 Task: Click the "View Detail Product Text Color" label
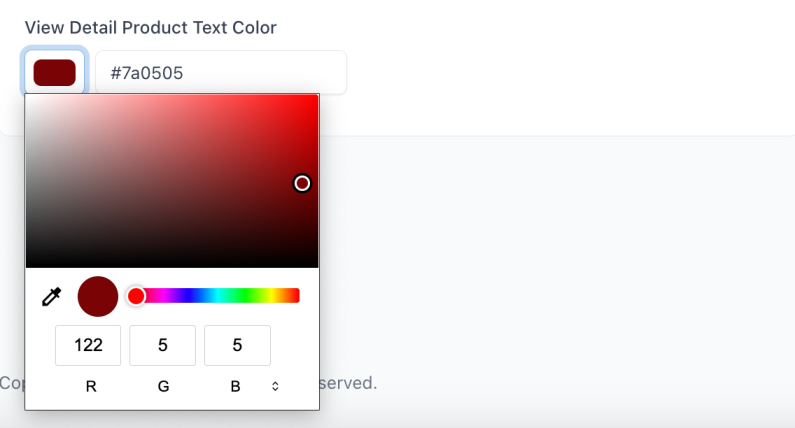coord(150,27)
